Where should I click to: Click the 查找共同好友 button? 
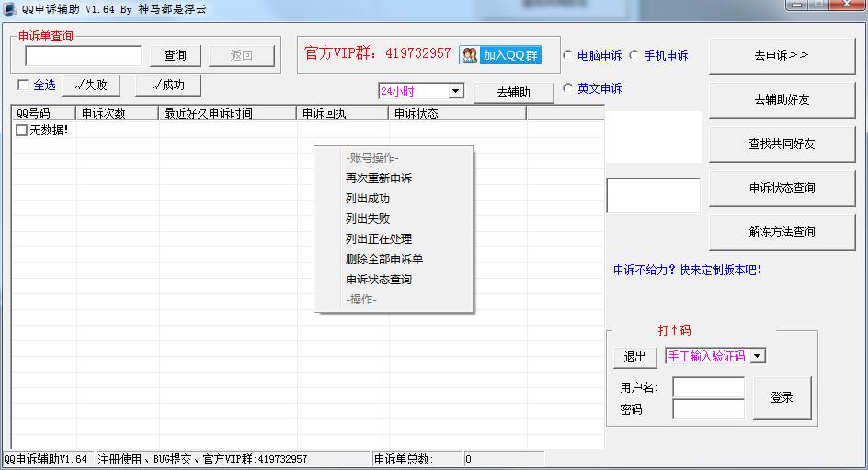coord(782,143)
